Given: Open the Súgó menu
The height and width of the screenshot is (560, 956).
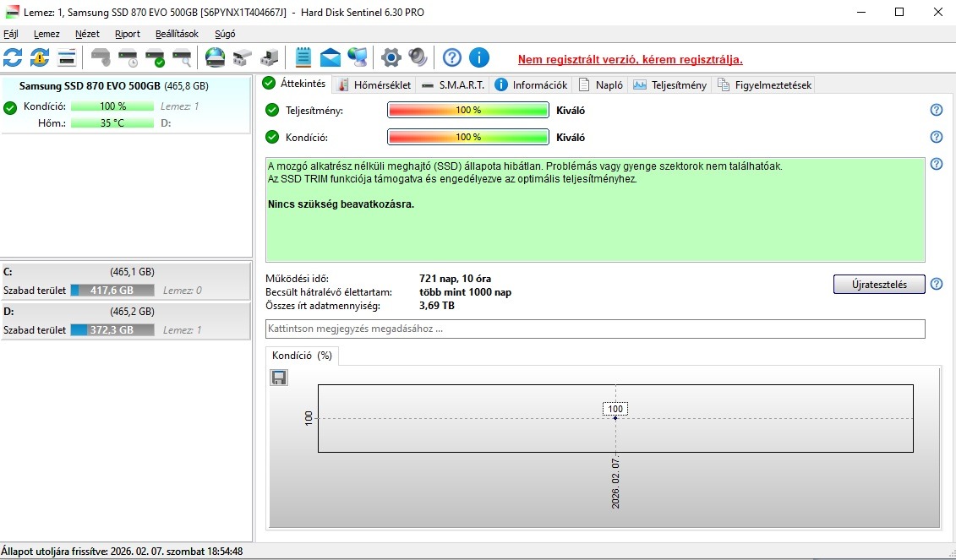Looking at the screenshot, I should [x=225, y=34].
